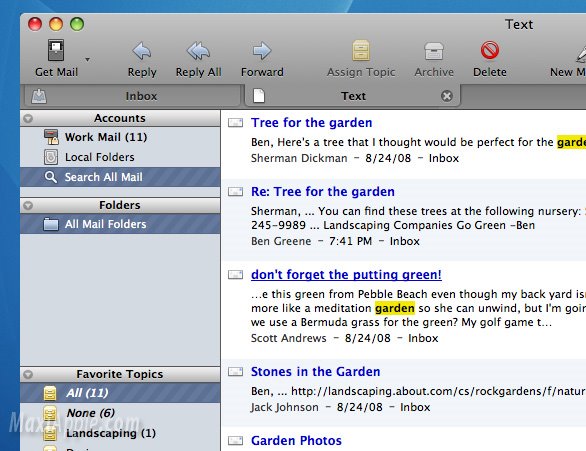Click envelope icon beside "don't forget the putting green!"
This screenshot has width=586, height=451.
235,275
